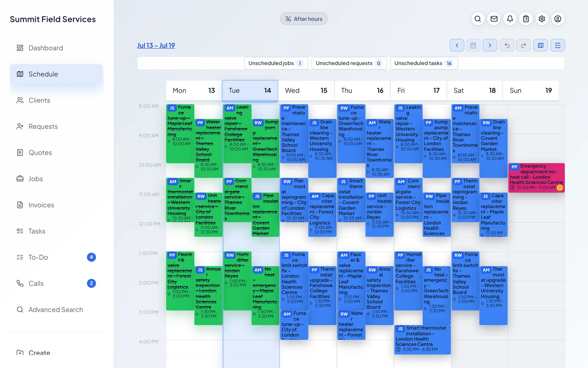Open the clipboard checklist icon
The image size is (588, 368).
(x=526, y=19)
